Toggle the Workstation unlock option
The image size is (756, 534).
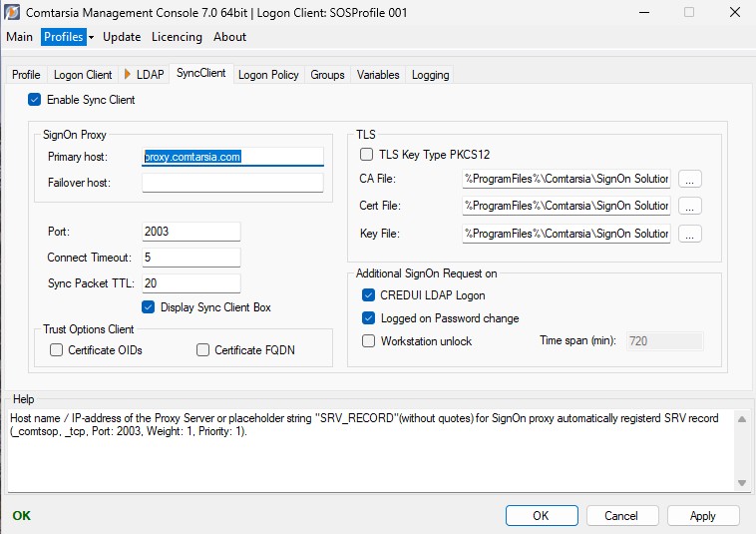(369, 341)
